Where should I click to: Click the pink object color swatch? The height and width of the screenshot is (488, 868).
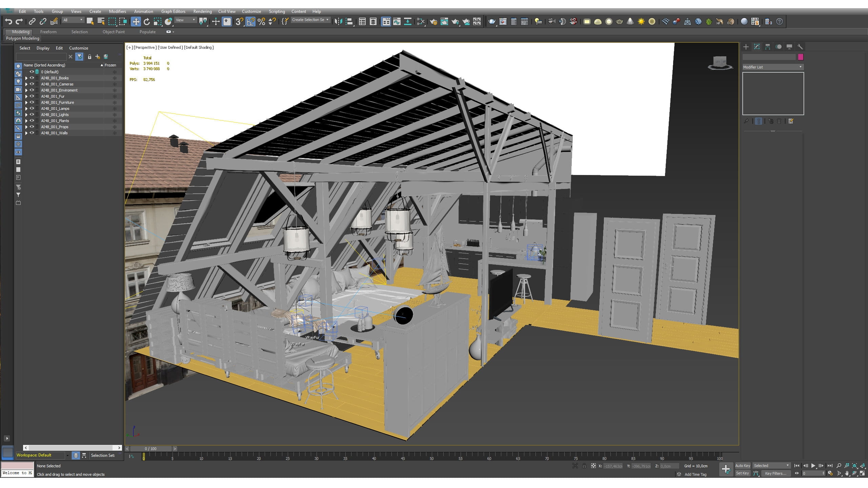click(x=801, y=57)
